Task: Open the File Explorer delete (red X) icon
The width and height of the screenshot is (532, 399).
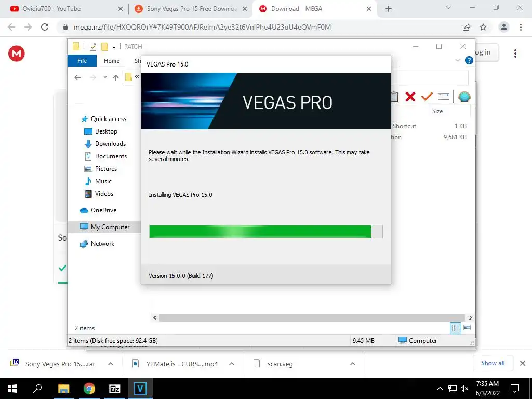Action: tap(410, 97)
